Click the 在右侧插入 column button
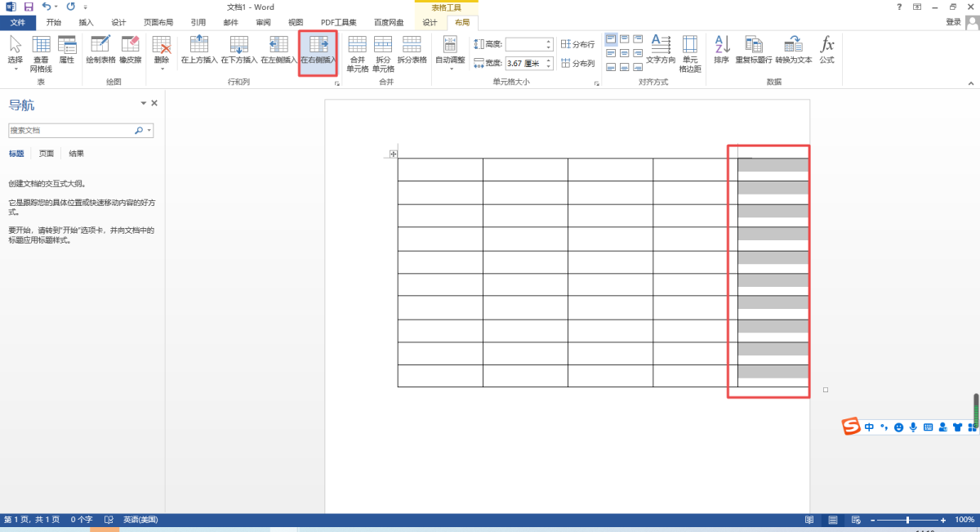 point(318,50)
